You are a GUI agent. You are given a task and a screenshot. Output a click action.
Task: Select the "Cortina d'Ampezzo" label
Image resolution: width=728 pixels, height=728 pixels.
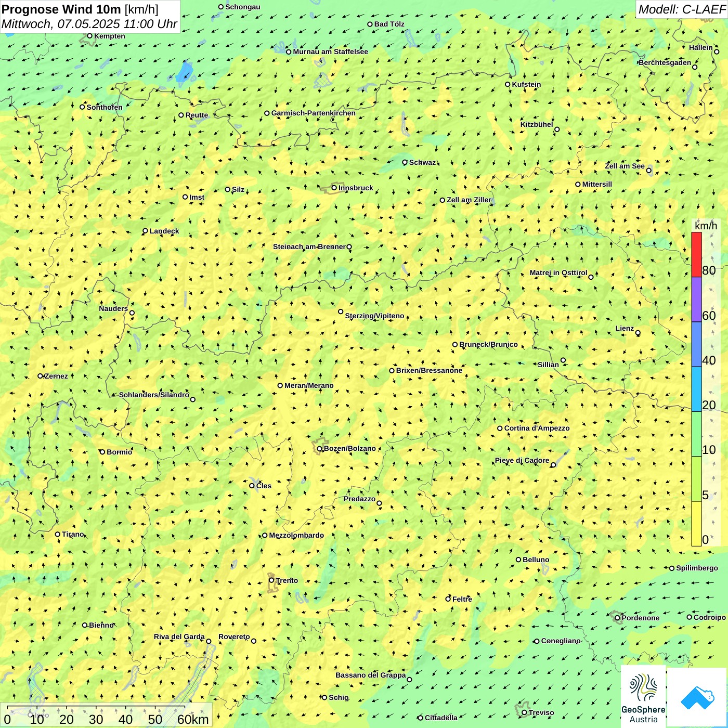537,428
